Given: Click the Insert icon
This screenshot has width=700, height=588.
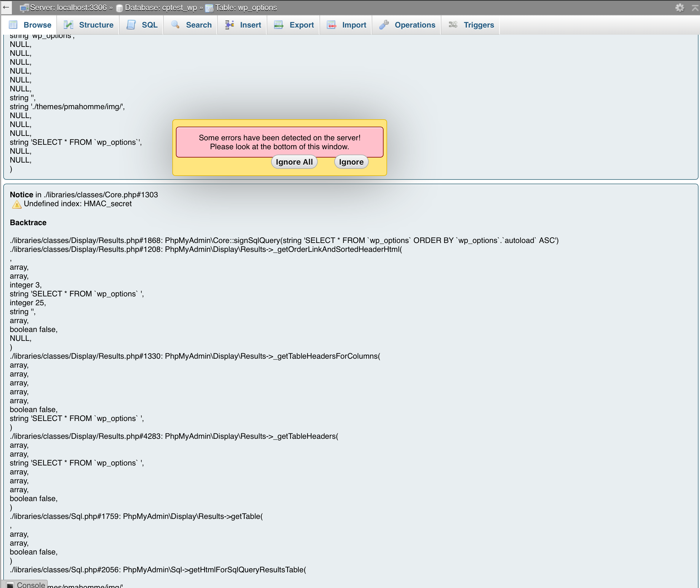Looking at the screenshot, I should tap(229, 25).
